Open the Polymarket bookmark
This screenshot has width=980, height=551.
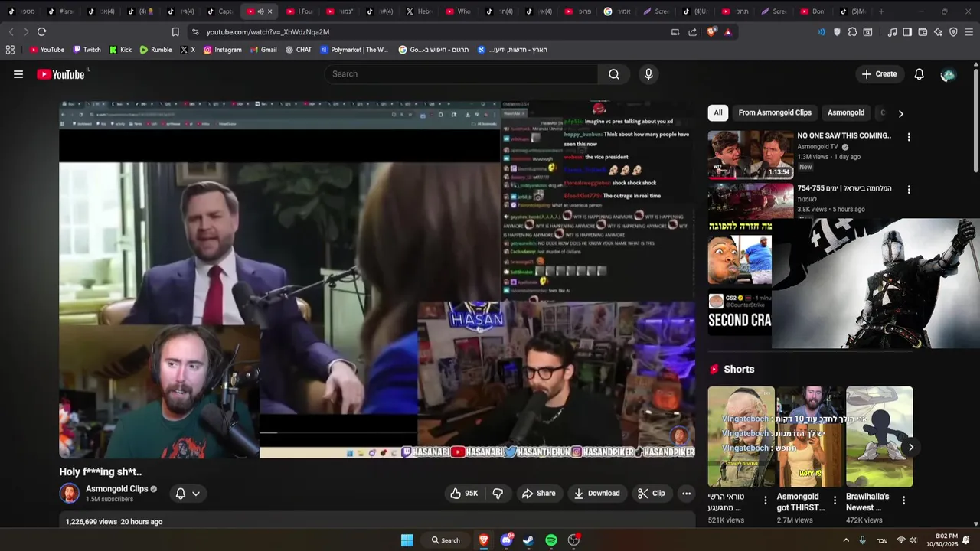tap(354, 50)
